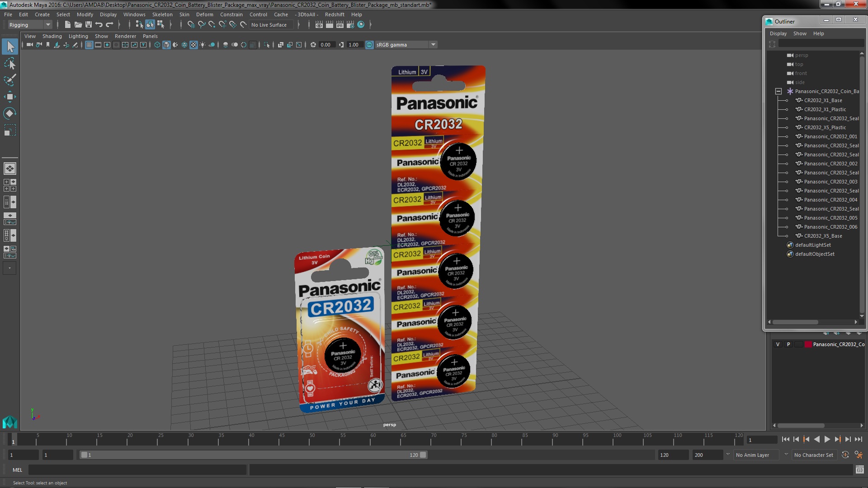The image size is (868, 488).
Task: Toggle wireframe shading in viewport
Action: point(157,45)
